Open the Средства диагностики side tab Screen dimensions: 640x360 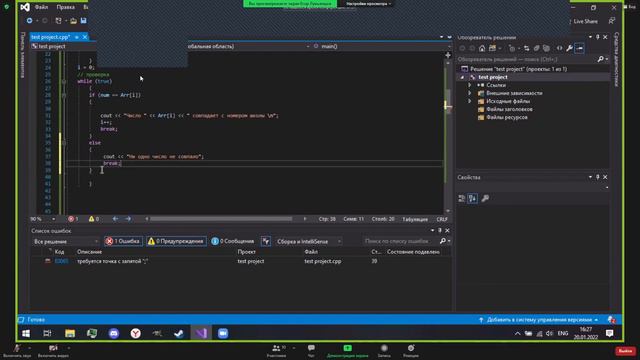click(616, 59)
